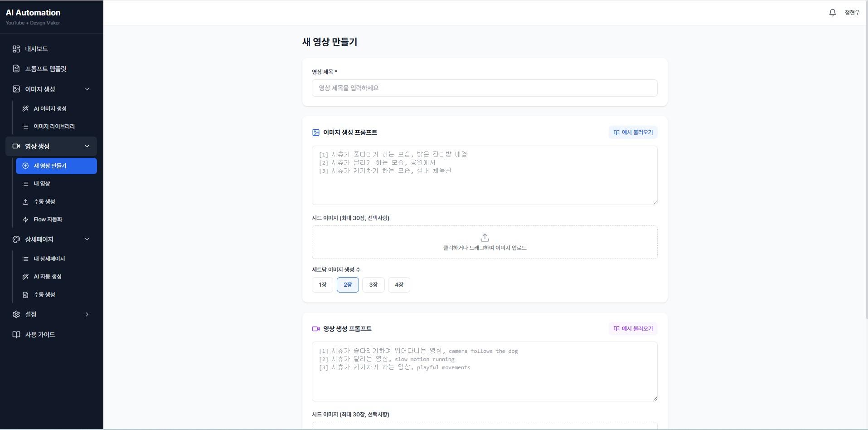Open the notification bell
Image resolution: width=868 pixels, height=430 pixels.
[832, 13]
